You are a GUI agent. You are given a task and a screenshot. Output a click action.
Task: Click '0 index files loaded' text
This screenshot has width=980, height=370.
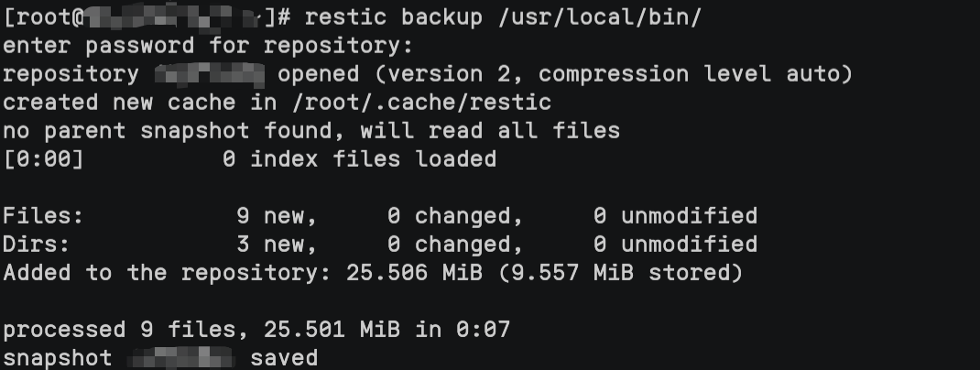359,159
